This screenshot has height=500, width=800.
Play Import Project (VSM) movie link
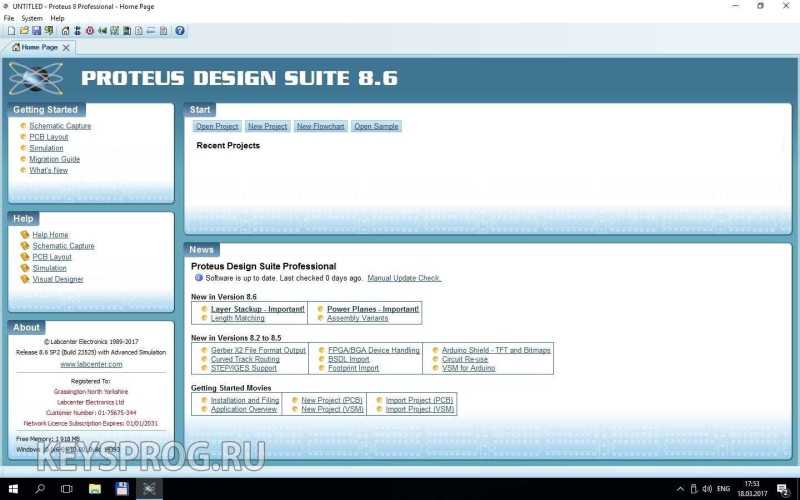pos(420,410)
